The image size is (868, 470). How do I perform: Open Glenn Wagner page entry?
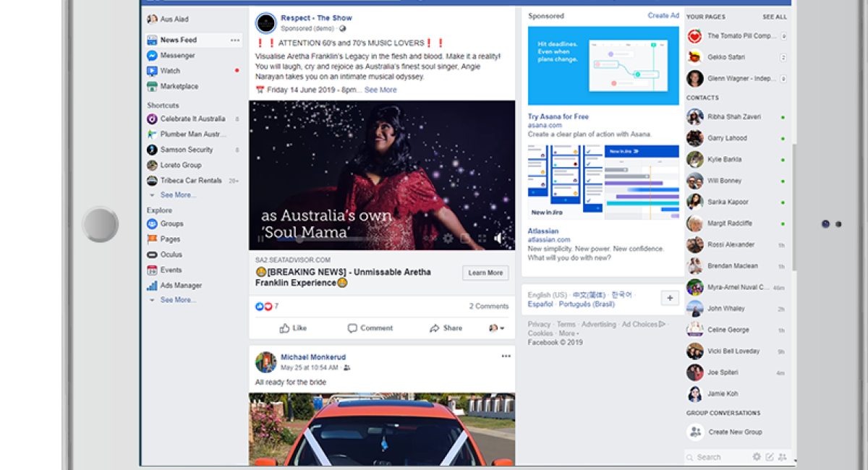coord(736,79)
